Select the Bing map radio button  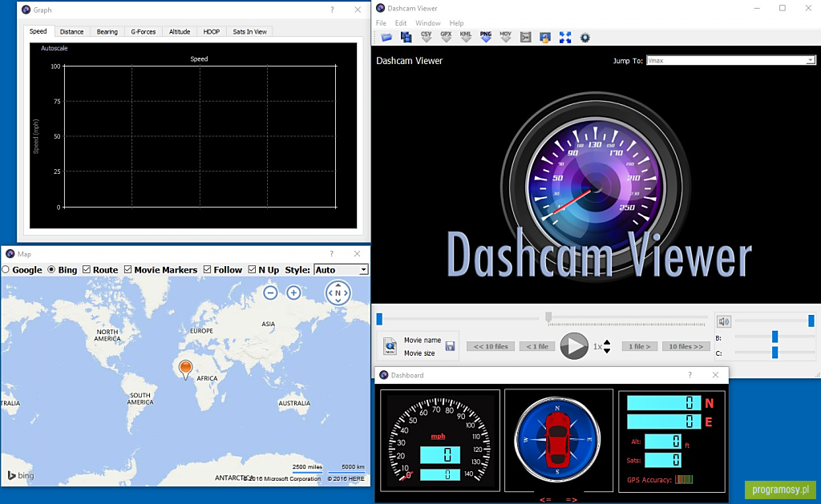51,269
